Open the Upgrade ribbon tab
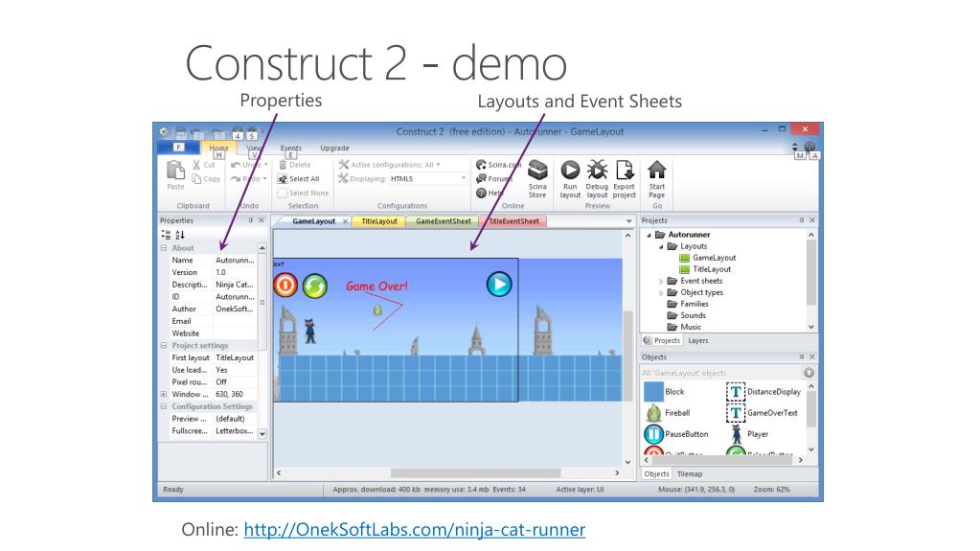The height and width of the screenshot is (551, 980). [x=334, y=149]
